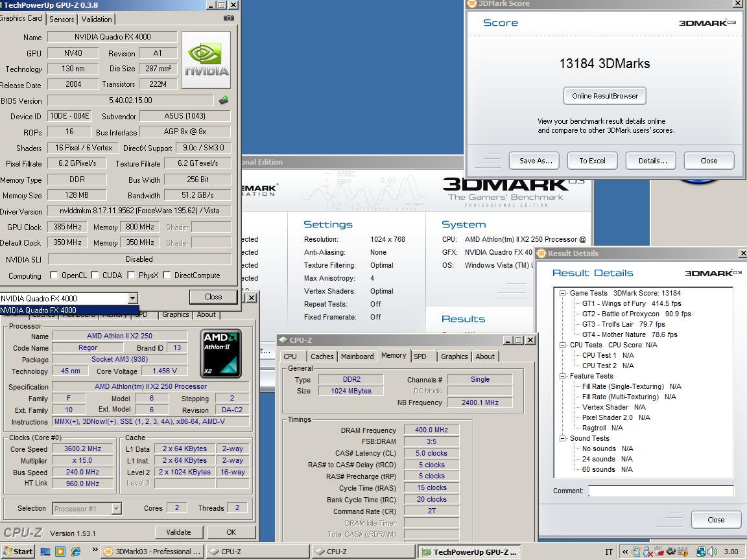Click the Core Speed value 3600.2 MHz
The height and width of the screenshot is (560, 747).
[83, 449]
